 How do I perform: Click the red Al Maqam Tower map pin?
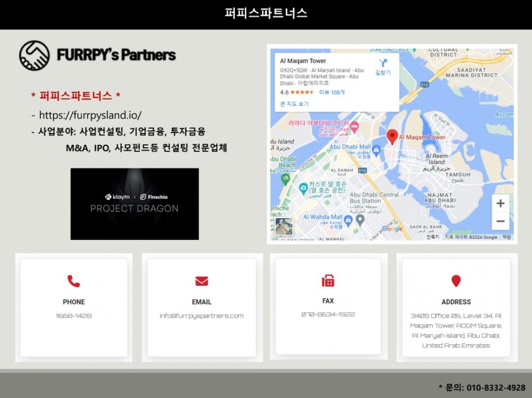click(x=392, y=137)
